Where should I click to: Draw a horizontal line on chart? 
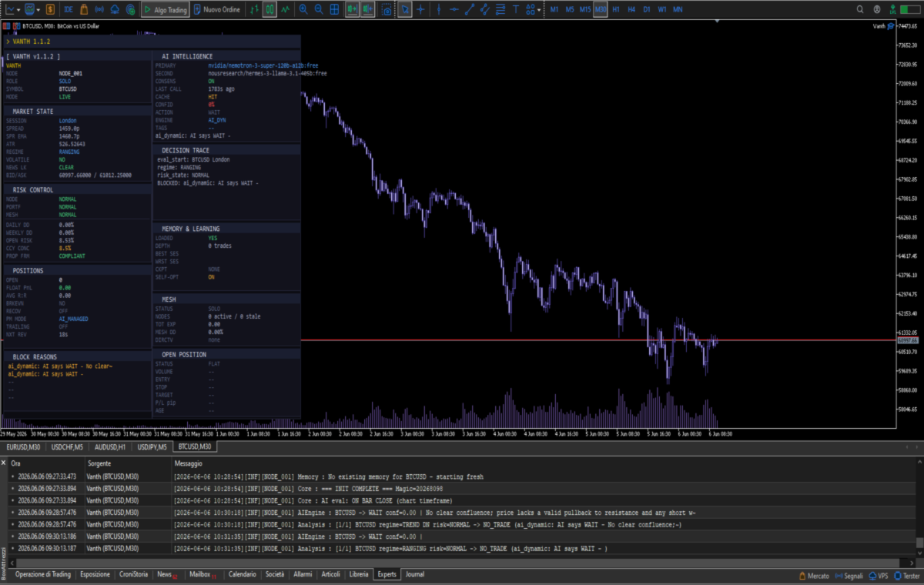pos(454,9)
